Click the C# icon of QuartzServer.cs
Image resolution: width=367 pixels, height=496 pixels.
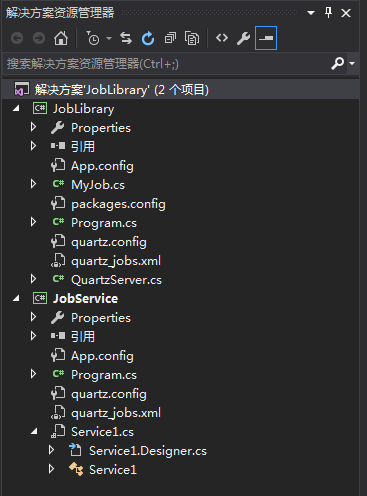pyautogui.click(x=58, y=279)
